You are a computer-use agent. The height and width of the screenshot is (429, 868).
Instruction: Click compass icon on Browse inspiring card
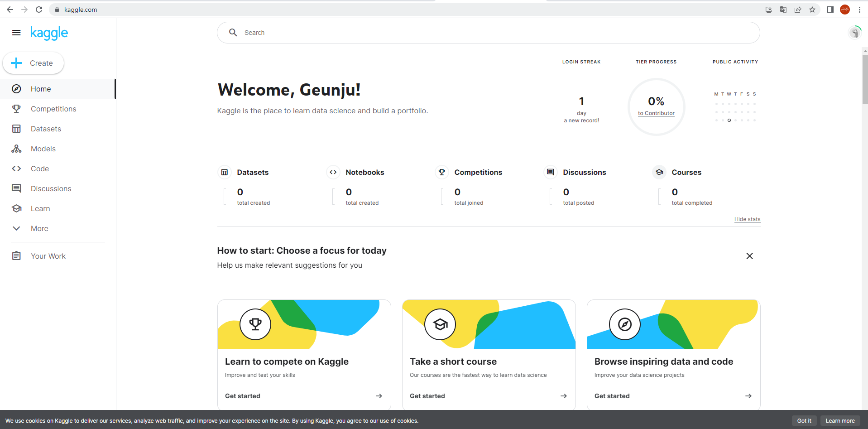(x=625, y=324)
